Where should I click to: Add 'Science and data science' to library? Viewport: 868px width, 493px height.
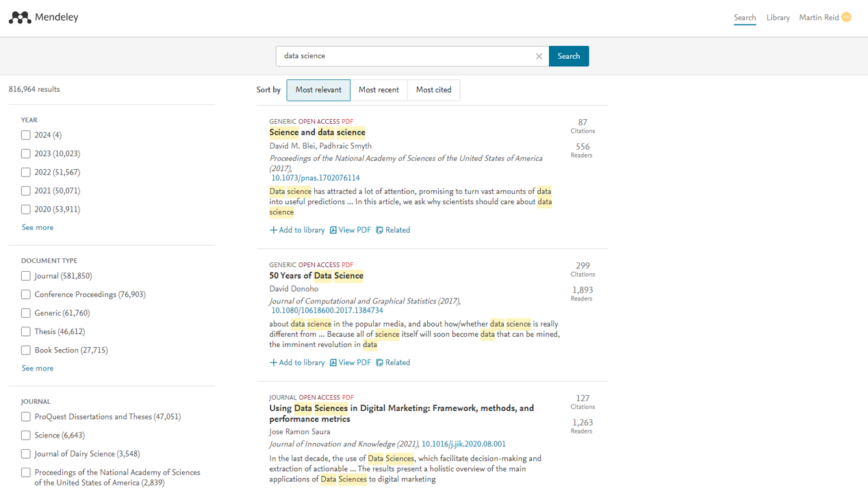297,230
